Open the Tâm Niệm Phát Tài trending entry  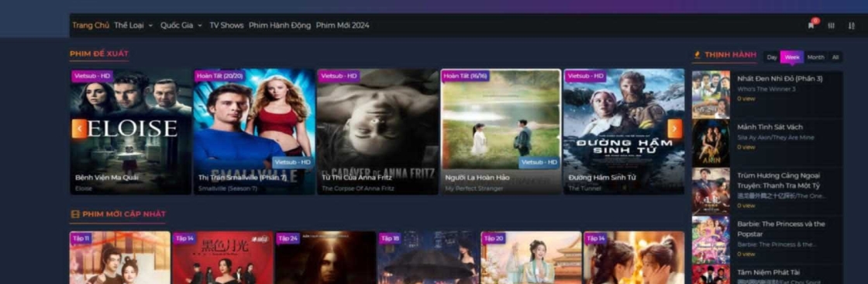(766, 275)
